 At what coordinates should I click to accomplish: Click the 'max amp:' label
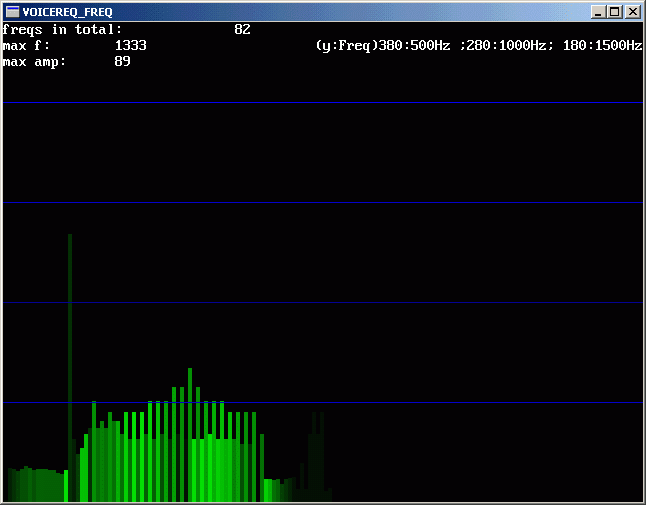(x=34, y=62)
